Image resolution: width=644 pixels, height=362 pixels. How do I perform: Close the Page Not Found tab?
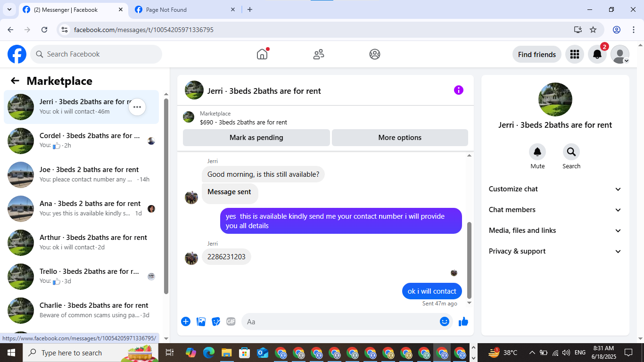[x=233, y=9]
